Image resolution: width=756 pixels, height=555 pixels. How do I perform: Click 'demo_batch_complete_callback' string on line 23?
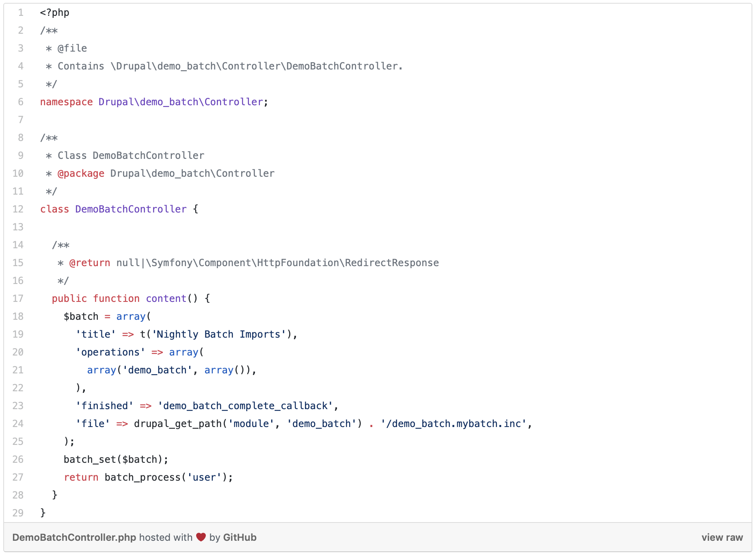[245, 406]
